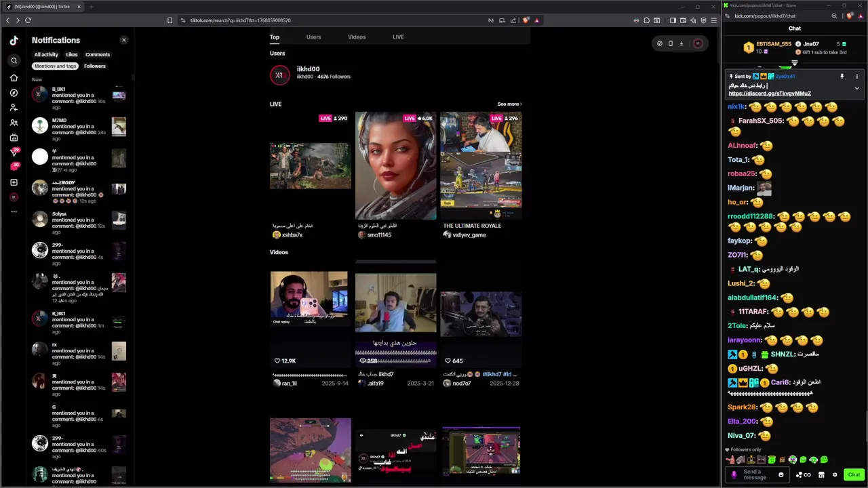This screenshot has width=868, height=488.
Task: Select the Followers notification filter
Action: (95, 66)
